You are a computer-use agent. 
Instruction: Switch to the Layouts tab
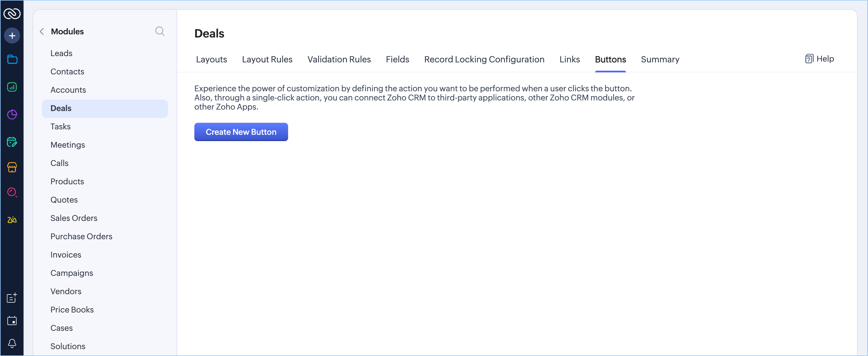click(211, 60)
